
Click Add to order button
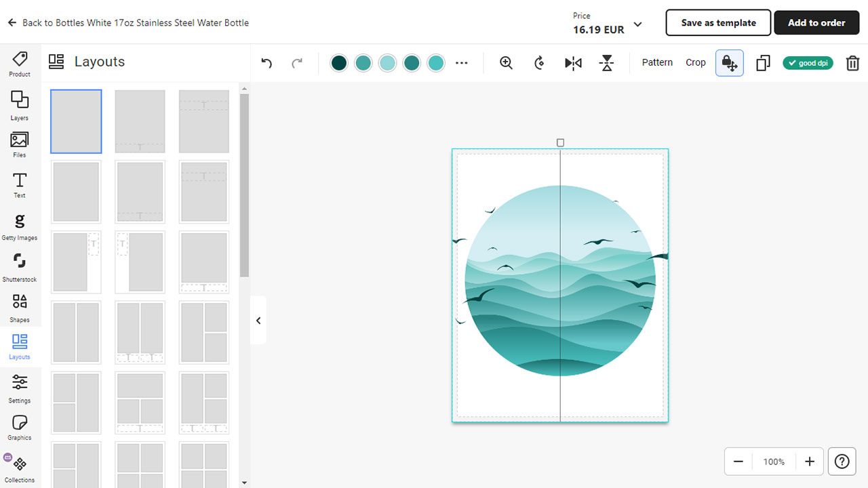[x=816, y=22]
